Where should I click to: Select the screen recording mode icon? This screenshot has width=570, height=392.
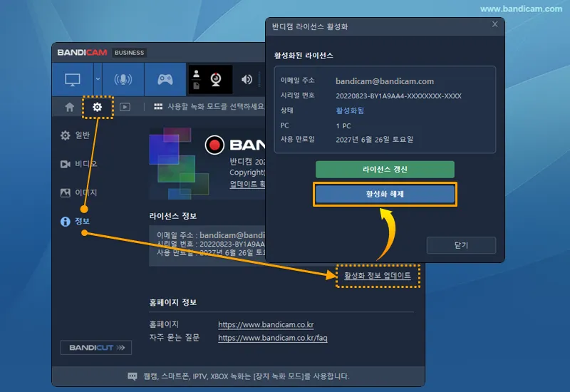[x=73, y=79]
